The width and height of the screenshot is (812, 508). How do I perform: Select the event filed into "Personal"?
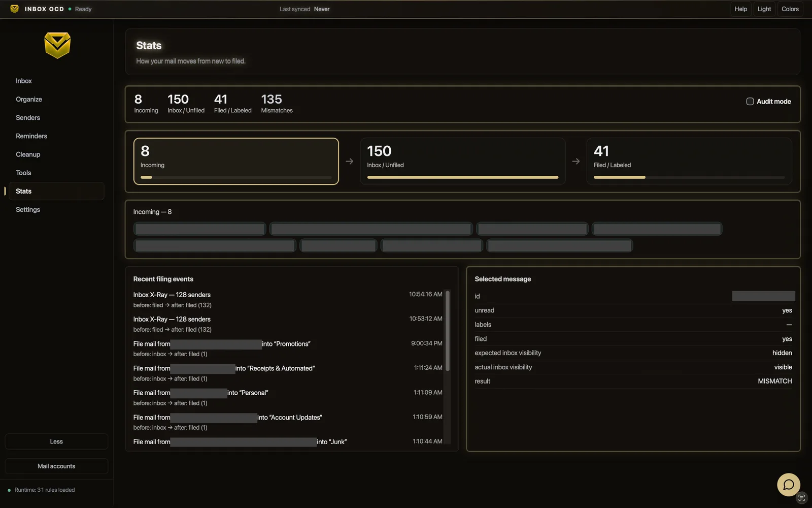288,397
